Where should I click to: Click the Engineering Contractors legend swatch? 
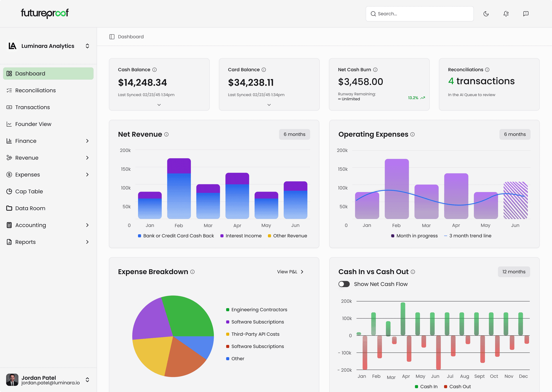click(227, 310)
